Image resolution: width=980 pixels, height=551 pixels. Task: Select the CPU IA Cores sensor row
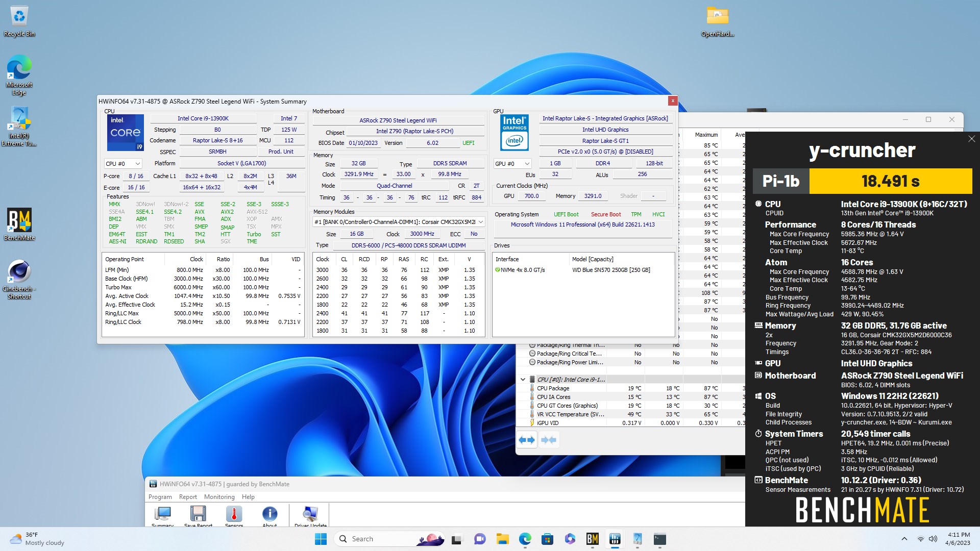pyautogui.click(x=631, y=397)
